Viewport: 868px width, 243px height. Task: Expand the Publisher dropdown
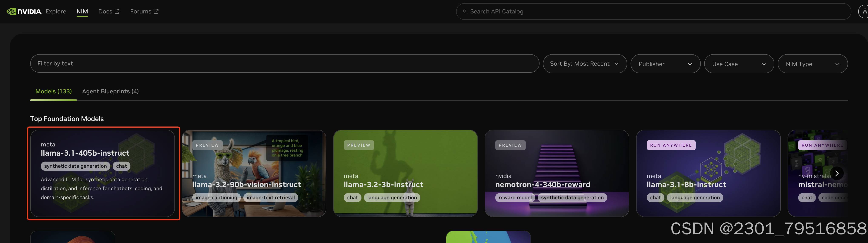pyautogui.click(x=665, y=64)
